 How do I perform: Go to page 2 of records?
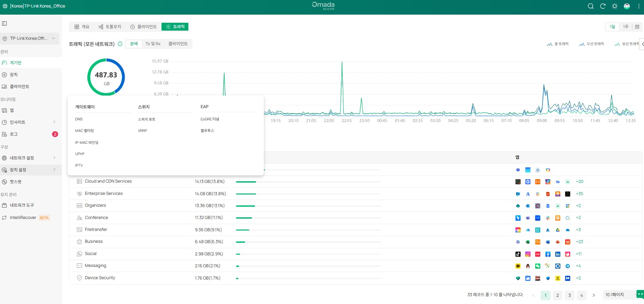(x=558, y=295)
